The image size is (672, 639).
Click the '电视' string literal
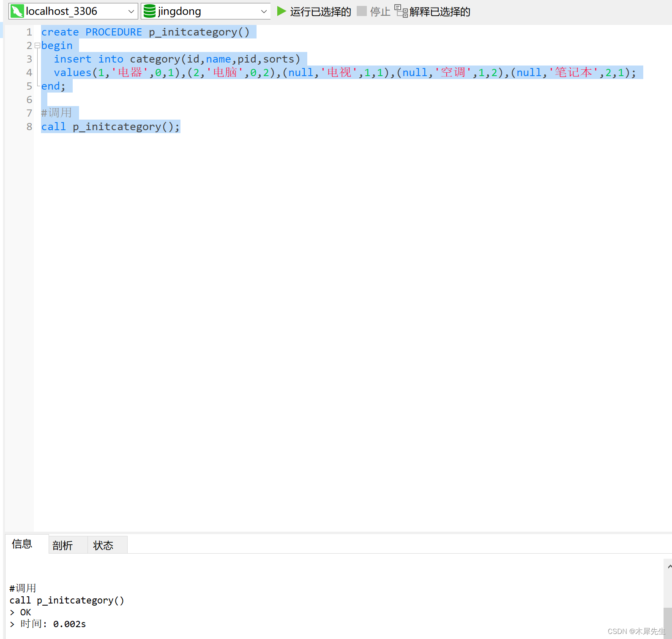pos(339,73)
